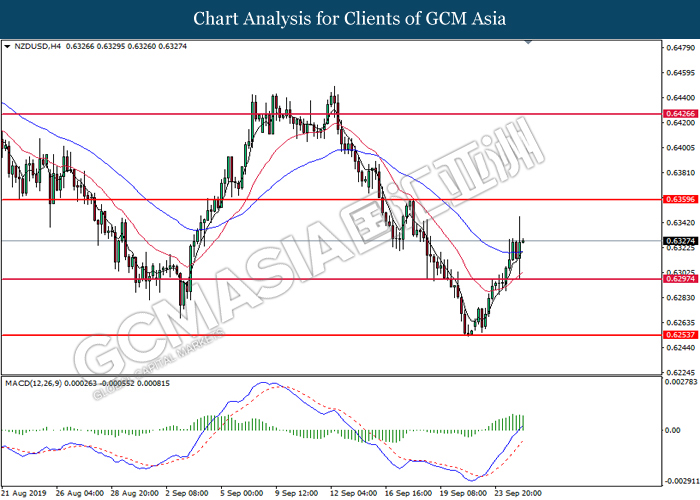Click the 0.00 MACD zero level label
This screenshot has width=700, height=500.
673,430
